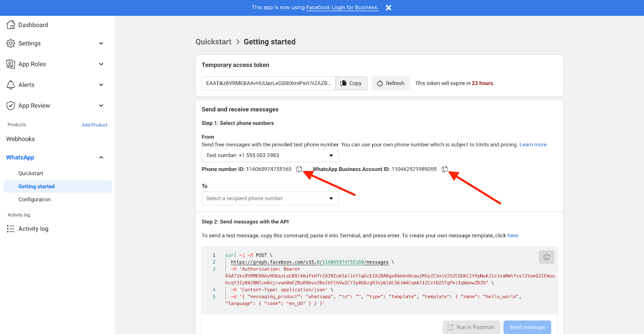Click the 'Send and receive messages' heading

pos(240,110)
